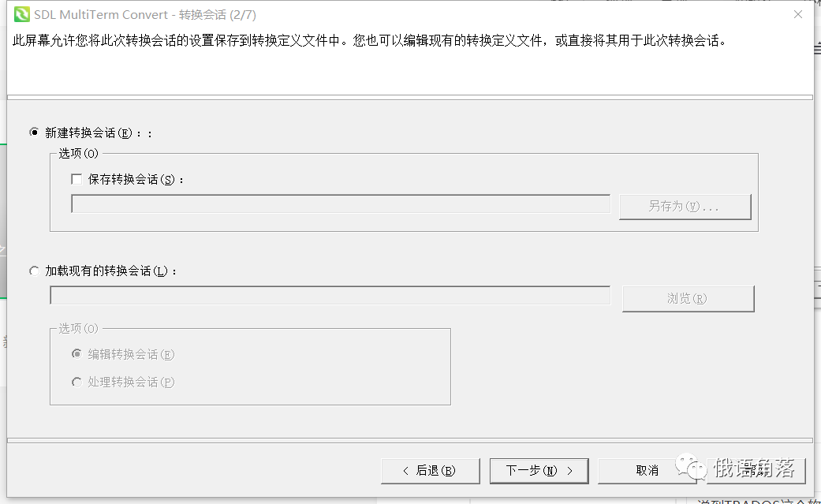This screenshot has height=504, width=821.
Task: Click the 浏览 button
Action: (x=688, y=298)
